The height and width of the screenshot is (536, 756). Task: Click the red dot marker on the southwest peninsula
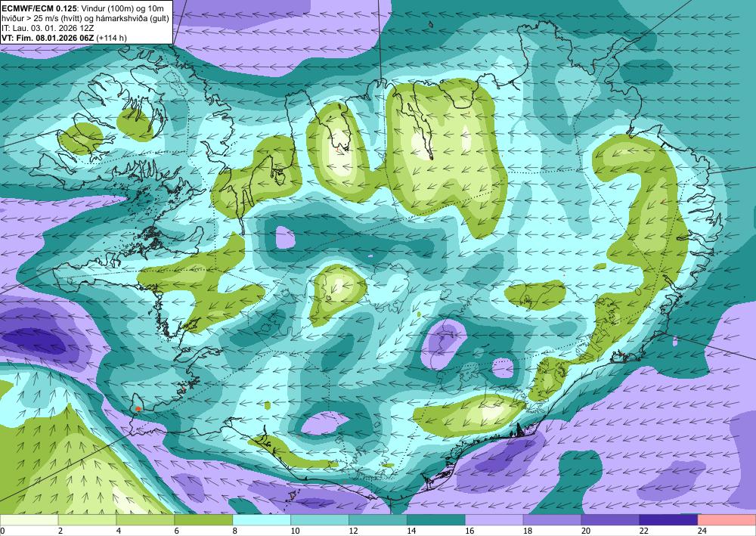click(x=138, y=409)
